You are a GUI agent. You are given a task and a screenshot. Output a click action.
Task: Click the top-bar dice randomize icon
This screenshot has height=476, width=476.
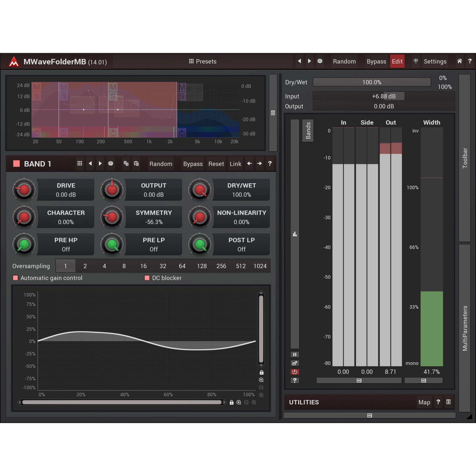(x=320, y=61)
